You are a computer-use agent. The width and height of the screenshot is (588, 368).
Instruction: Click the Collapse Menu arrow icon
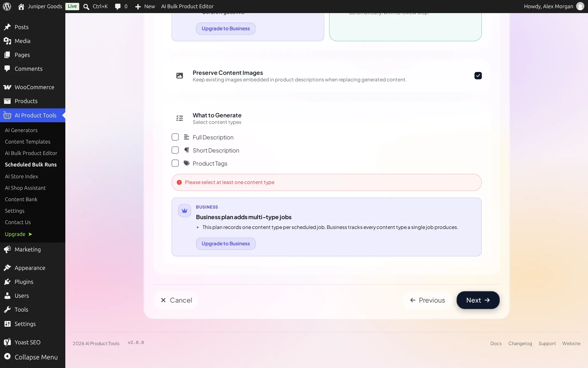click(7, 356)
